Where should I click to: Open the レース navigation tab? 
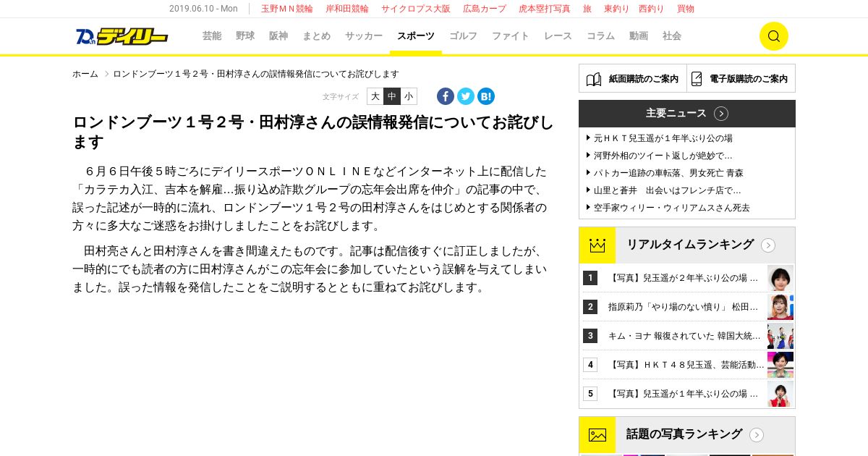(558, 36)
